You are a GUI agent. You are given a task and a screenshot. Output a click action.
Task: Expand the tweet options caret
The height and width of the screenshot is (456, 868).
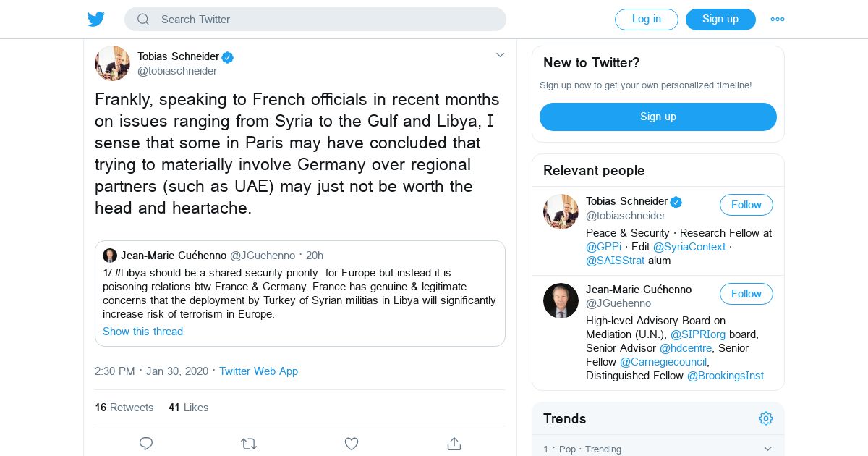[x=500, y=55]
